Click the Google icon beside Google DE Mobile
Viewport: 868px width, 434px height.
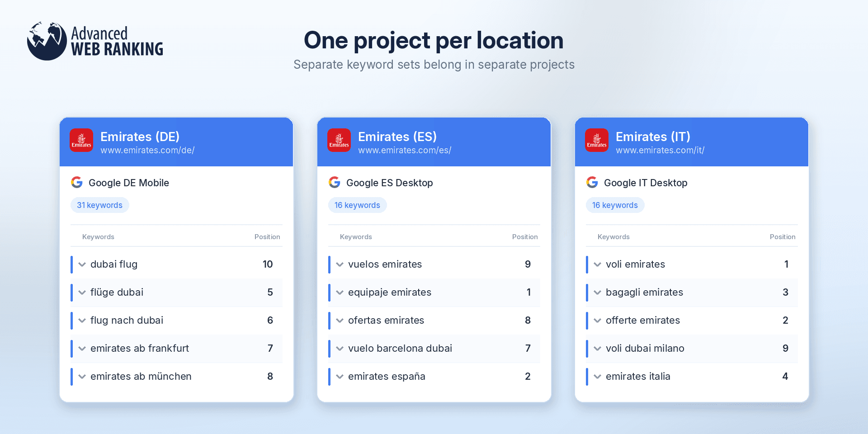click(x=77, y=182)
